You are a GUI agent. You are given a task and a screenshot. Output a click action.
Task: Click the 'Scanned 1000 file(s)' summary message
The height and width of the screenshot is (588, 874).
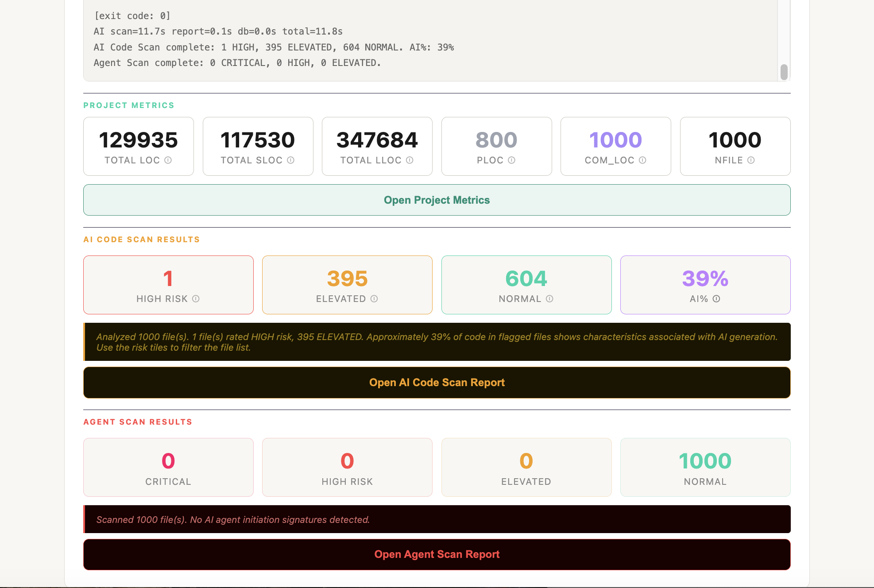click(437, 519)
